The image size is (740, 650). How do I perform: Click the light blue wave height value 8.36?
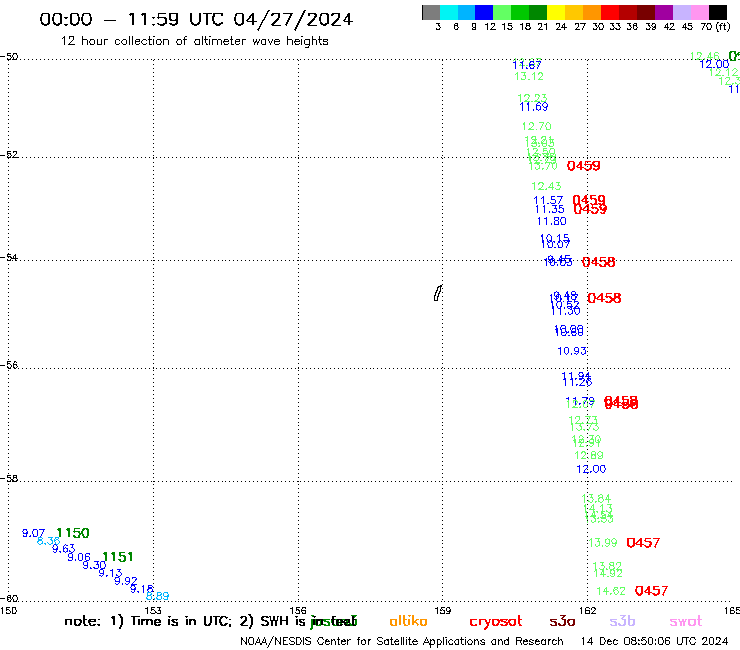49,541
